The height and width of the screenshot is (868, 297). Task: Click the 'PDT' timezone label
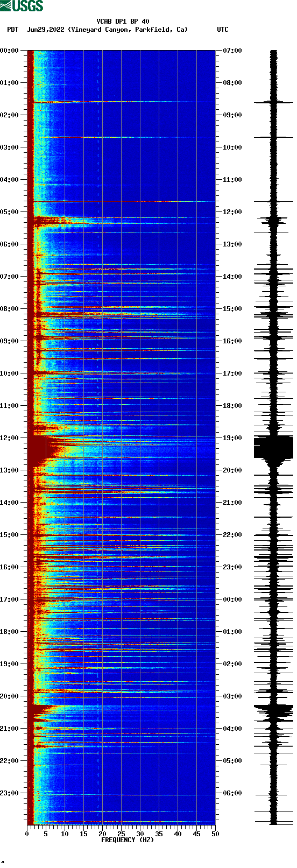click(13, 30)
